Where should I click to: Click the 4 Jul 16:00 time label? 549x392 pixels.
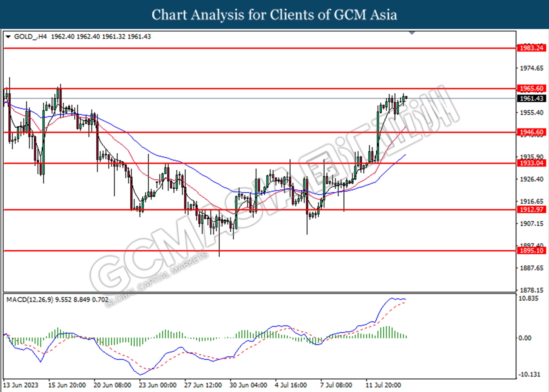[x=291, y=385]
